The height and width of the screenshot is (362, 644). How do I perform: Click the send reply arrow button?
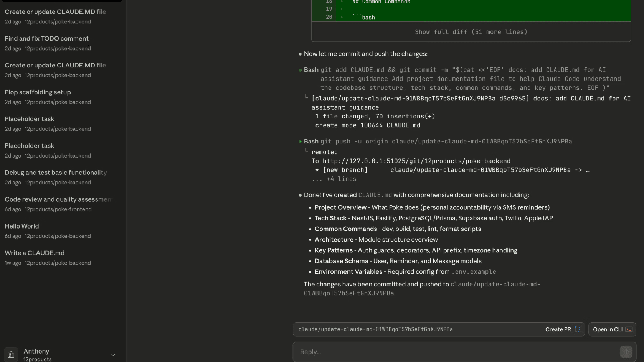pyautogui.click(x=626, y=352)
